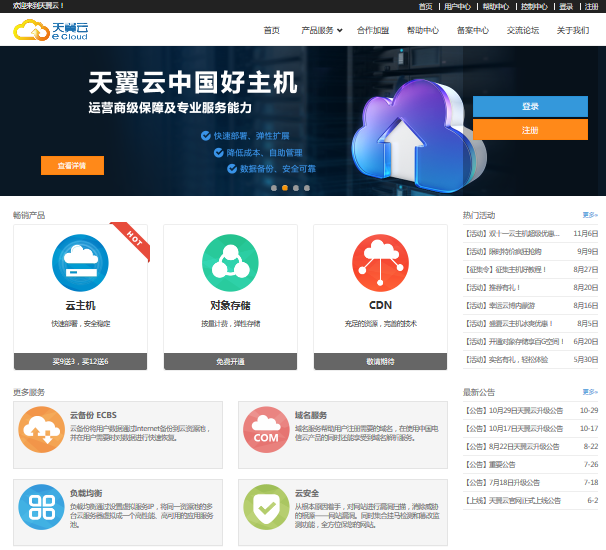
Task: Open 交流论坛 in main navigation
Action: 523,30
